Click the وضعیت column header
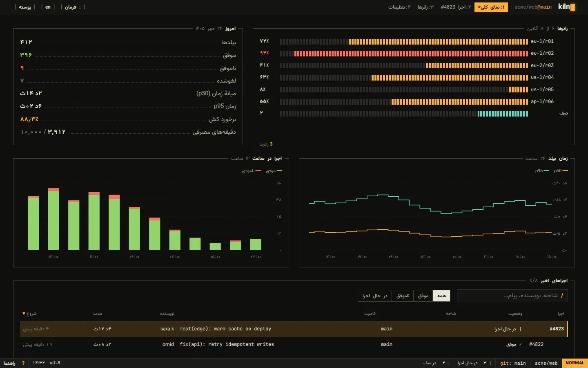Image resolution: width=588 pixels, height=368 pixels. point(515,314)
